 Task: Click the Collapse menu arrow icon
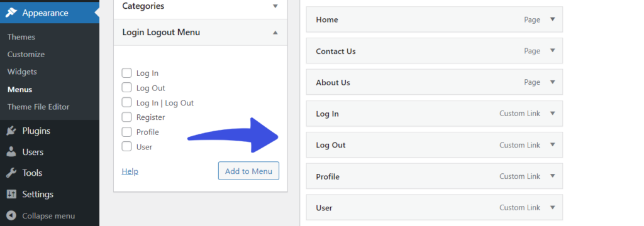[11, 215]
